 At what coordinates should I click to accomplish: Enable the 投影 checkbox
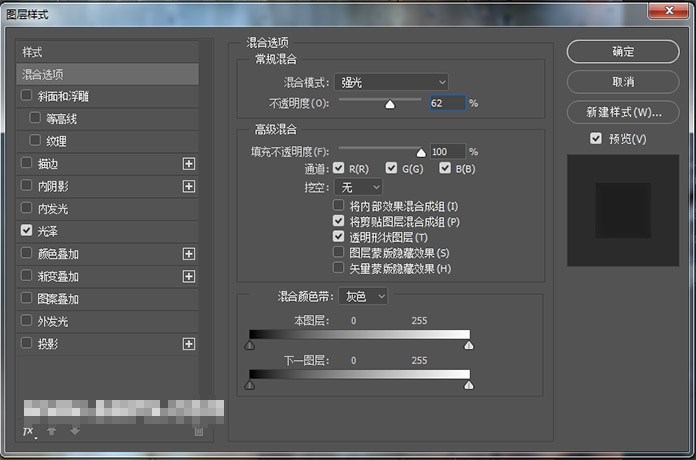click(x=27, y=343)
